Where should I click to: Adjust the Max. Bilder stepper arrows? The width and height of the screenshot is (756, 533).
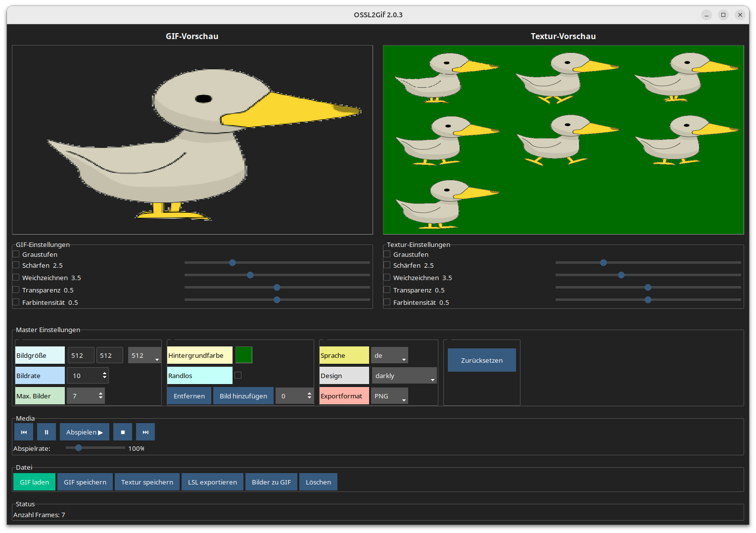100,396
